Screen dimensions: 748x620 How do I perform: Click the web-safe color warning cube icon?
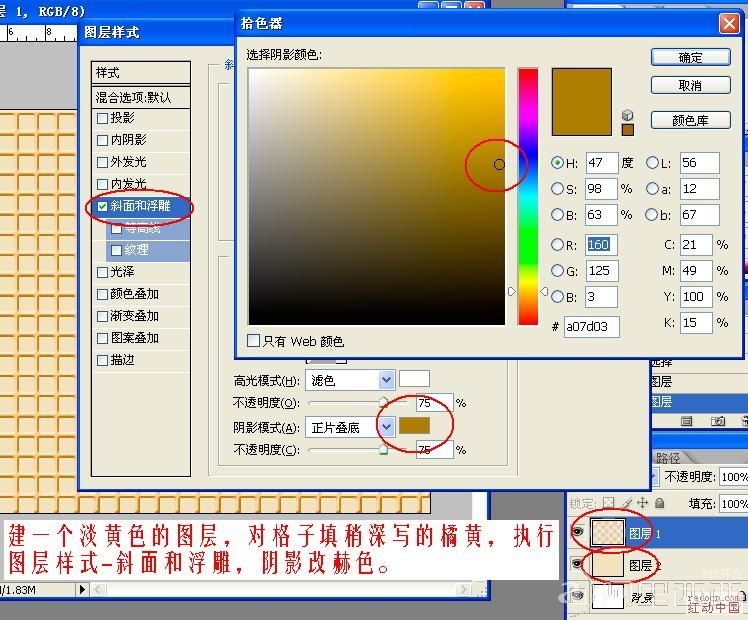pos(627,115)
